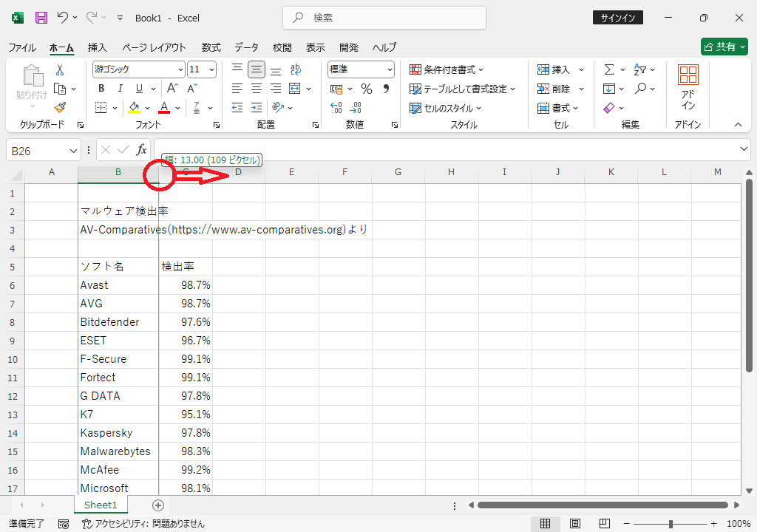Expand the formula bar
Screen dimensions: 757x532
(x=744, y=149)
